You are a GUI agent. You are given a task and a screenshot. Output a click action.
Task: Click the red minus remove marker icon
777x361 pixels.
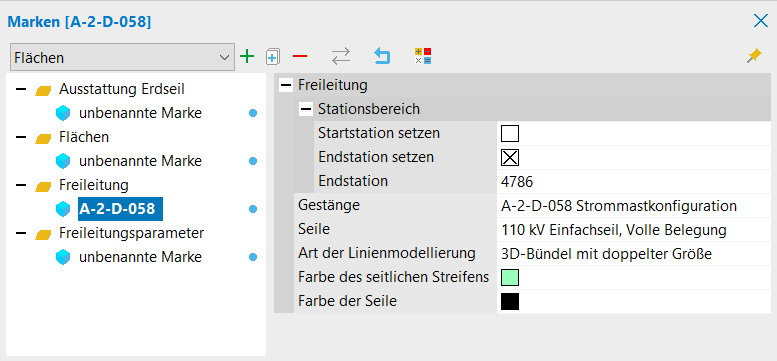[300, 56]
